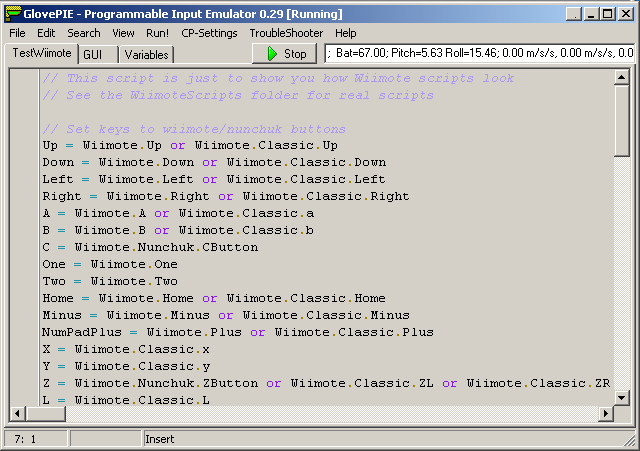Click the vertical scrollbar up arrow

tap(621, 77)
